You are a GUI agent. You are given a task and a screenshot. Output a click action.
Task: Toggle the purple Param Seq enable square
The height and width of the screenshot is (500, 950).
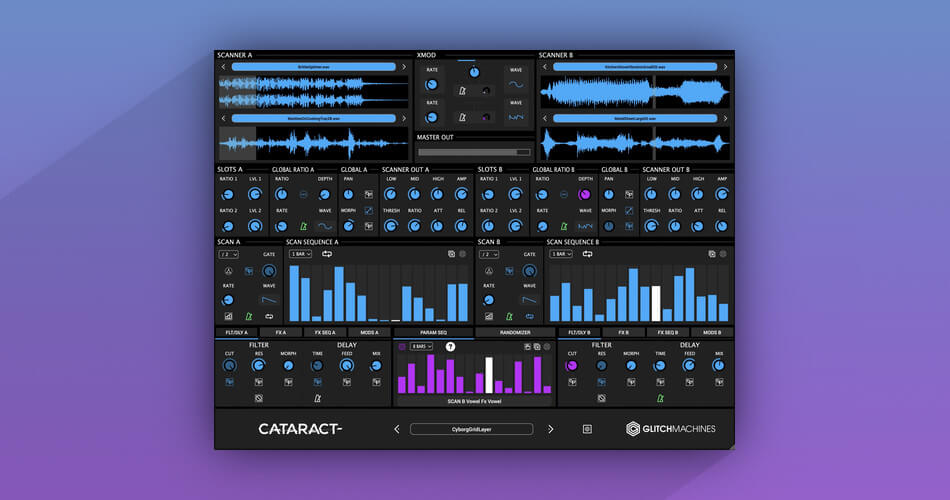tap(402, 347)
